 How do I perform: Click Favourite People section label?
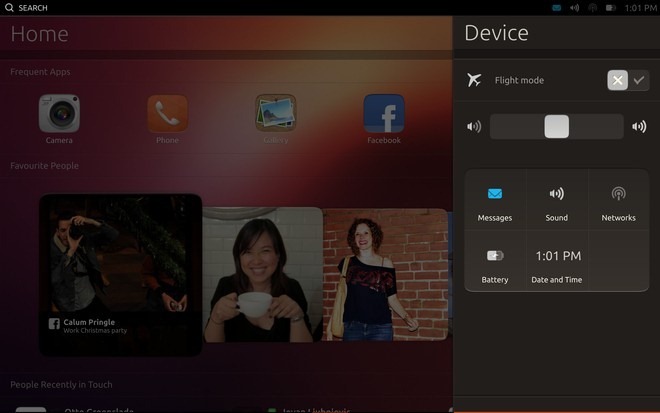pos(44,165)
